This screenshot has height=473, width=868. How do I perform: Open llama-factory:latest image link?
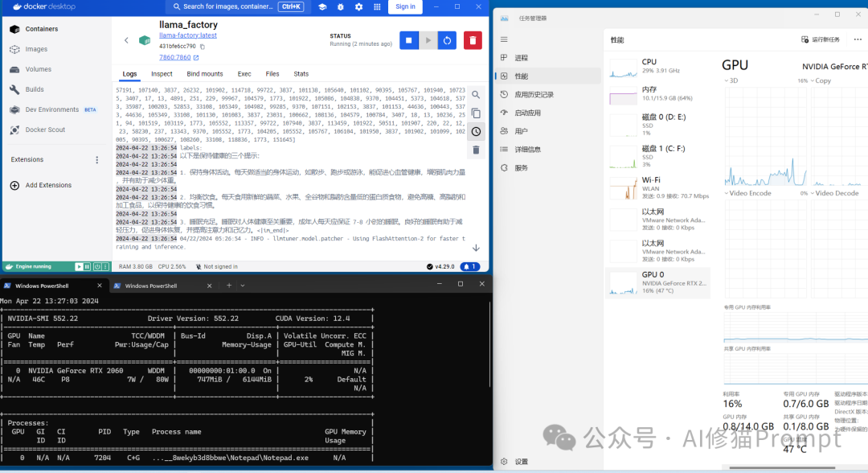(x=188, y=35)
